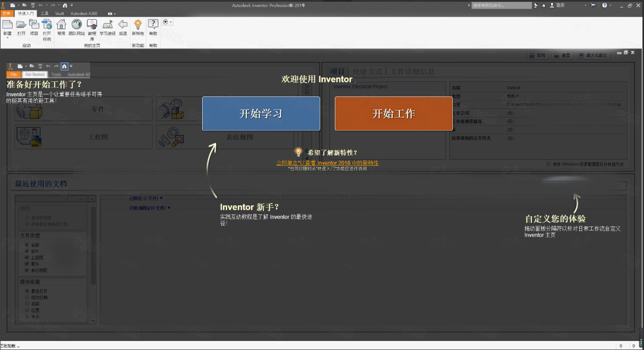Open the Inventor 2018 新特性 link
Image resolution: width=644 pixels, height=350 pixels.
(x=327, y=163)
